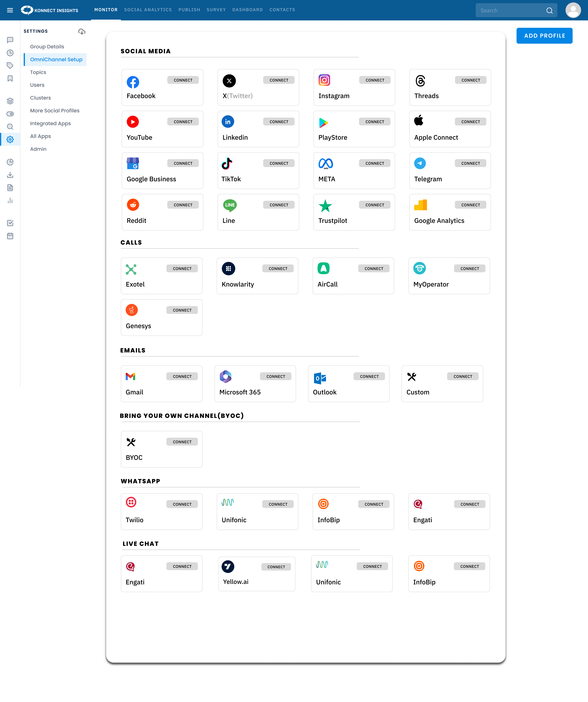The width and height of the screenshot is (588, 702).
Task: Open More Social Profiles page
Action: click(55, 111)
